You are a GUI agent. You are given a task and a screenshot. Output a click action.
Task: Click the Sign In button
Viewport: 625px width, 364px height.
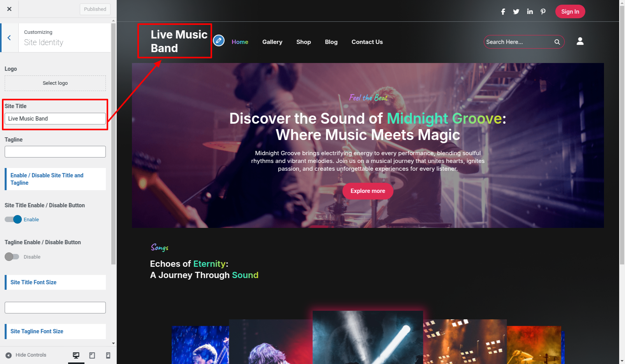570,12
